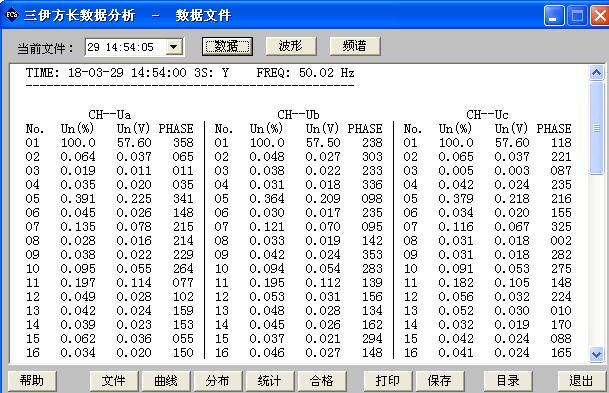The width and height of the screenshot is (609, 393).
Task: Click the 118 phase value in Uc row 01
Action: [561, 143]
